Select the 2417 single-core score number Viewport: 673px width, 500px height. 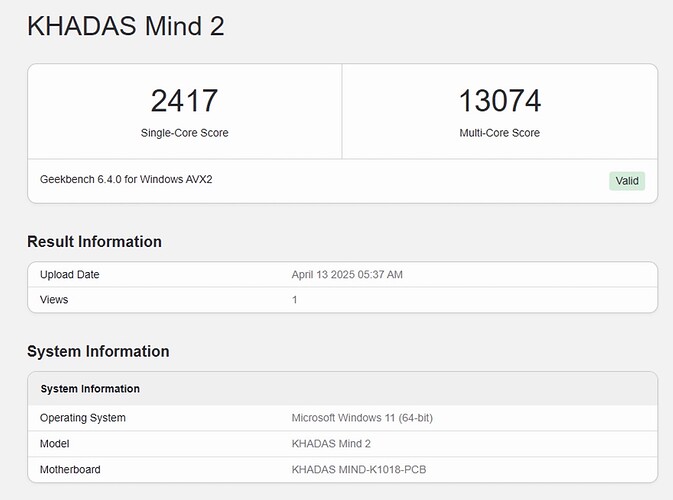(184, 101)
